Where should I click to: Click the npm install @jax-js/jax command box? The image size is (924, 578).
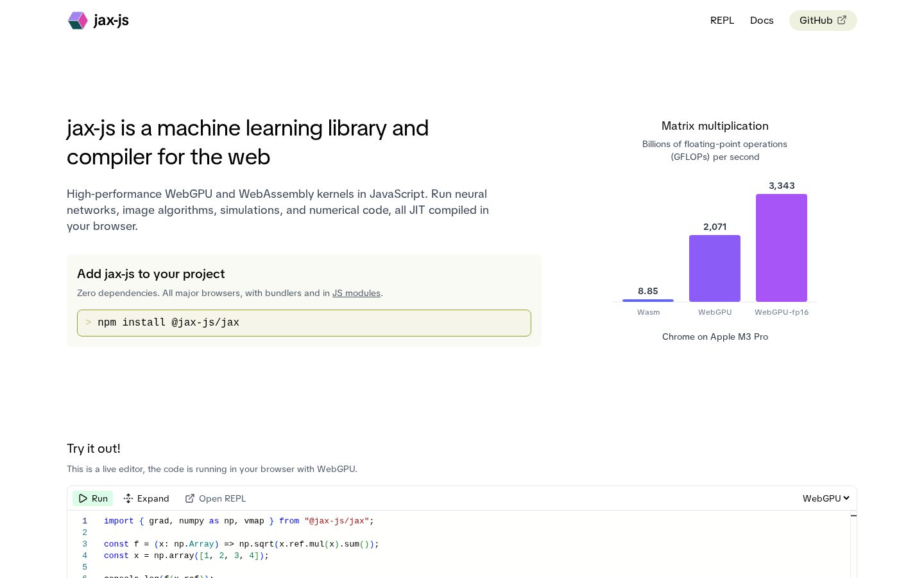pyautogui.click(x=304, y=323)
